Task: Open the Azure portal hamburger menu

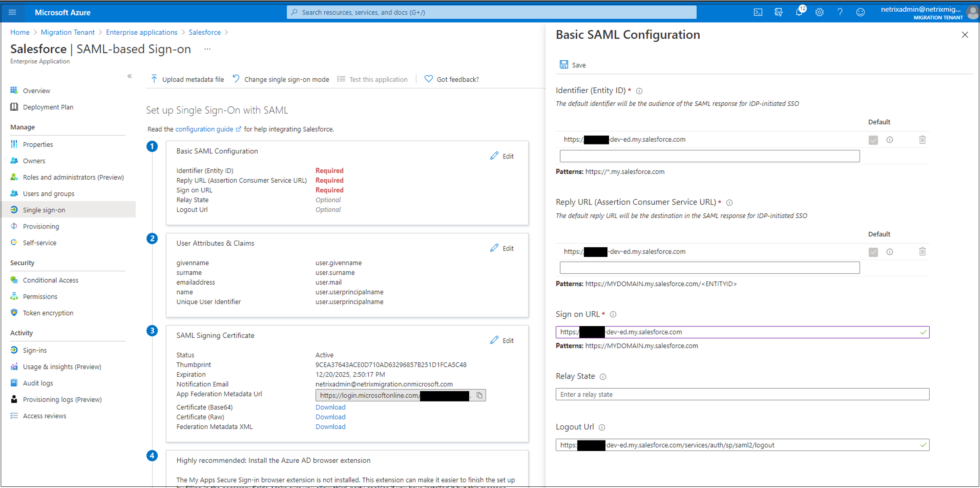Action: (12, 12)
